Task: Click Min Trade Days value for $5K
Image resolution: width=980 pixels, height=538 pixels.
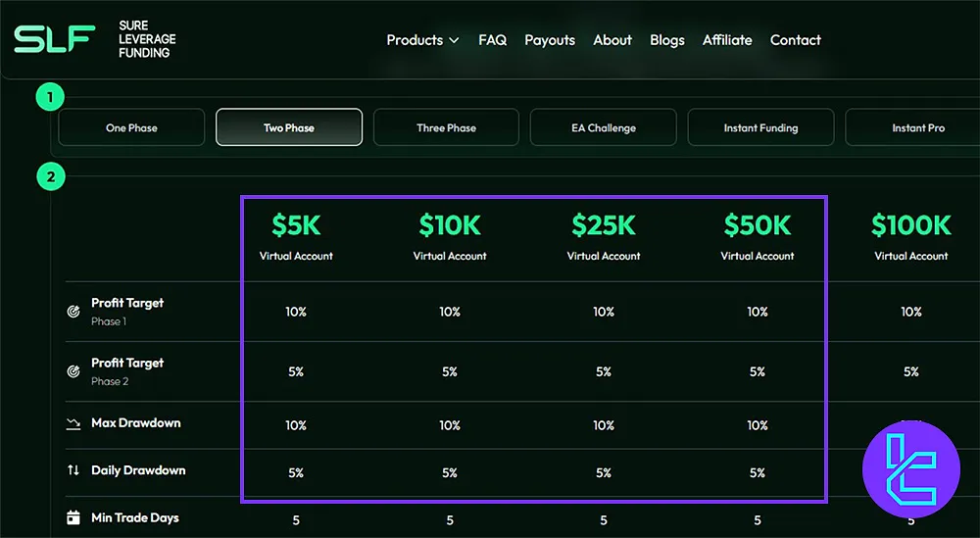Action: click(x=296, y=520)
